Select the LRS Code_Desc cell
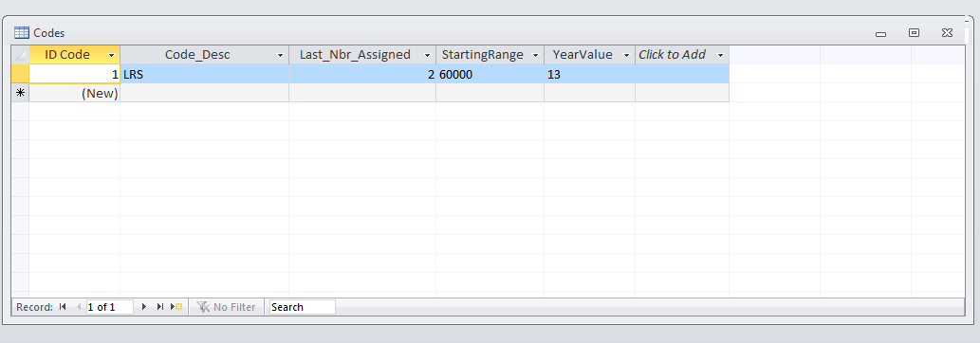This screenshot has height=343, width=980. pos(204,74)
